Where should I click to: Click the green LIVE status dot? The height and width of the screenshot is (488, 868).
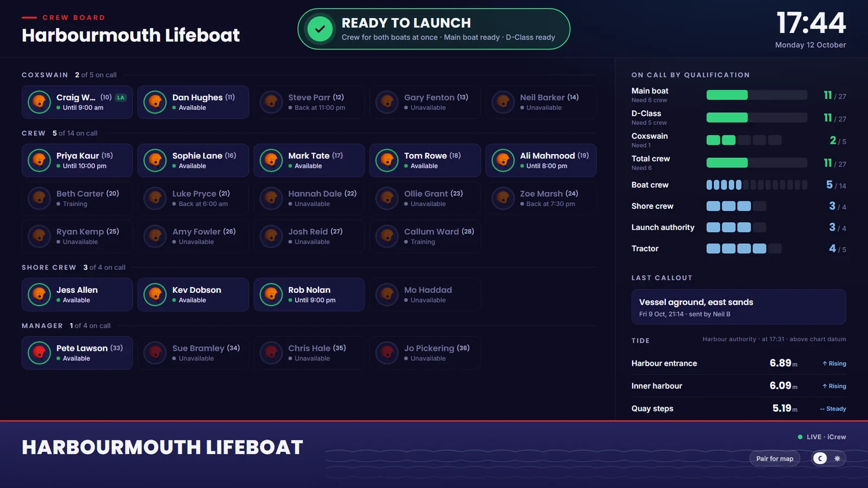800,437
